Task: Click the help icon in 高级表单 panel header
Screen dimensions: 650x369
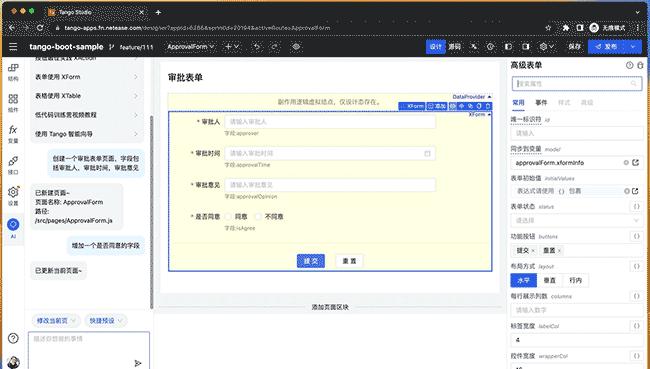Action: 630,65
